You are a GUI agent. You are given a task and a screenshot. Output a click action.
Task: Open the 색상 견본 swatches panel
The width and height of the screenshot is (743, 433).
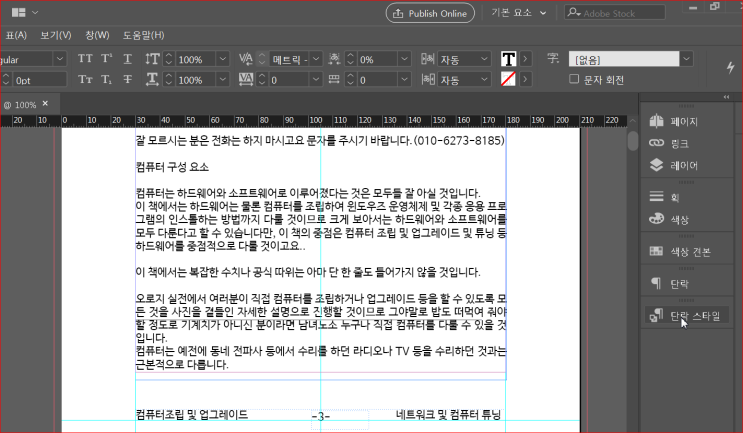tap(680, 251)
